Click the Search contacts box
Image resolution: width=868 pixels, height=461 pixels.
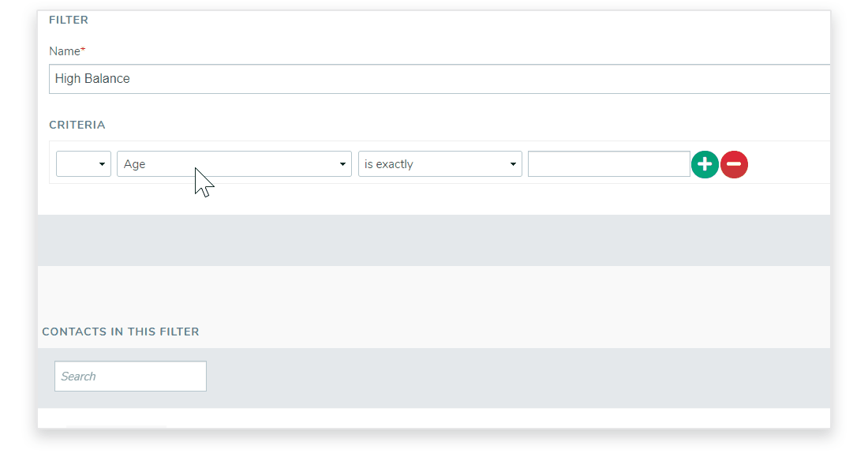[x=131, y=377]
